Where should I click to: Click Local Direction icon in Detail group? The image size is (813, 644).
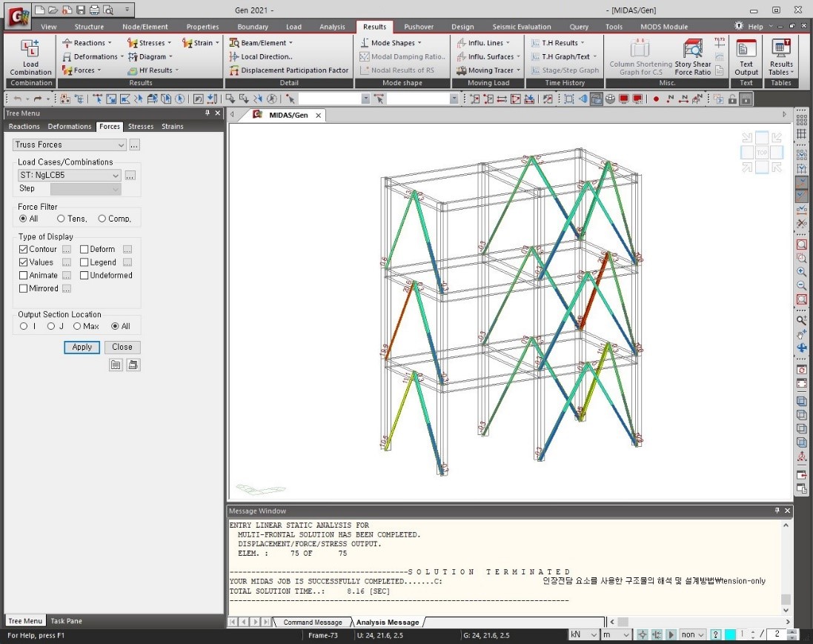[234, 56]
